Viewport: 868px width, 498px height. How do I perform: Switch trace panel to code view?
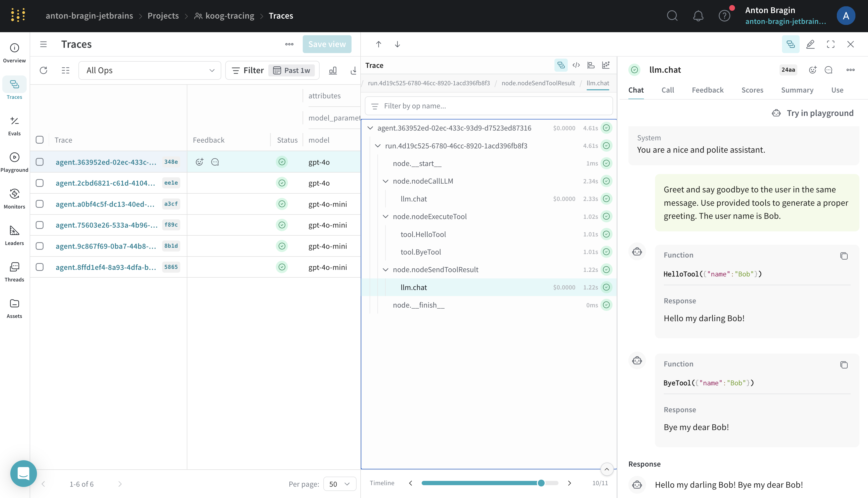(576, 65)
